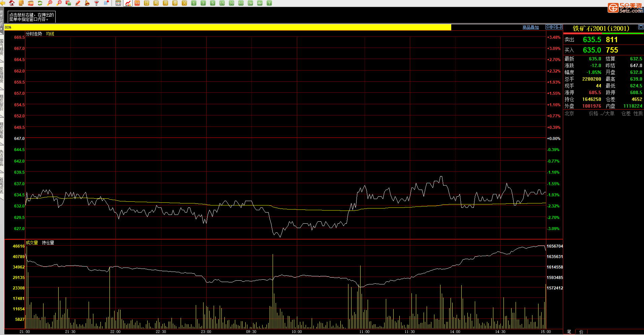The height and width of the screenshot is (335, 644).
Task: Click the yellow back arrow icon
Action: coord(3,3)
